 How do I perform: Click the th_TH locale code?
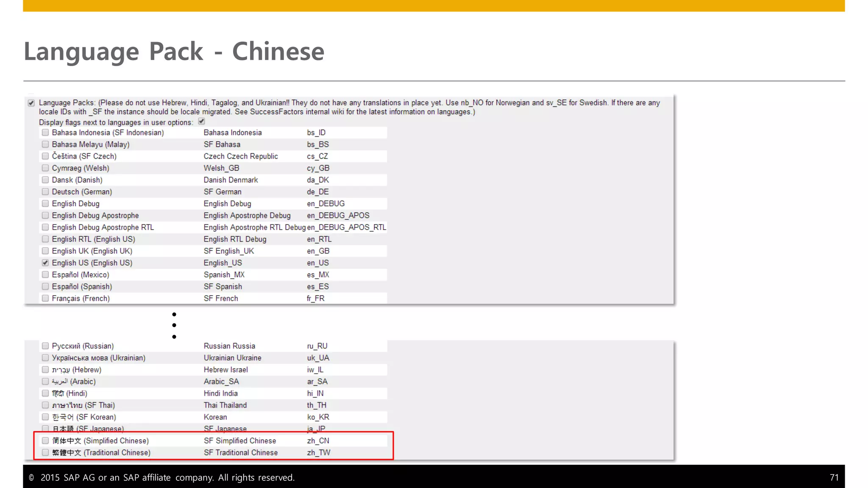[317, 406]
